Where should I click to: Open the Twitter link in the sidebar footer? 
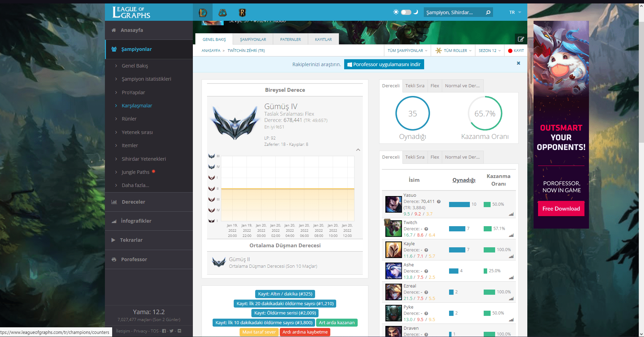click(171, 331)
